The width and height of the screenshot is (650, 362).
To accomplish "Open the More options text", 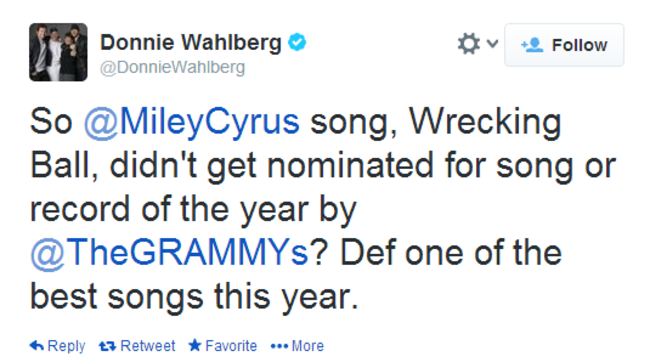I will 308,345.
